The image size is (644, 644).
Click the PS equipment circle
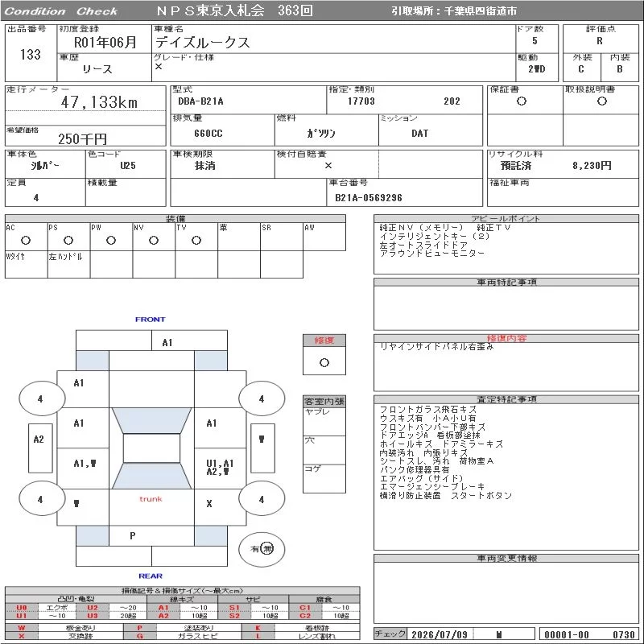68,240
